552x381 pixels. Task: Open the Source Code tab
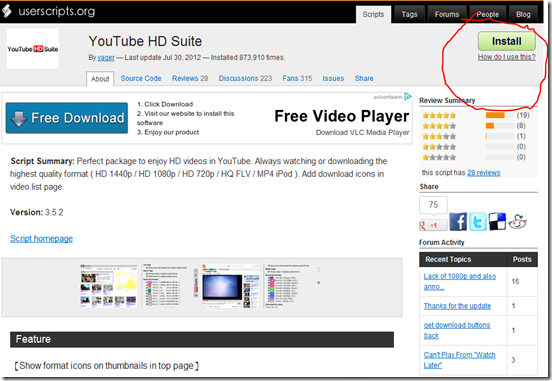tap(141, 78)
